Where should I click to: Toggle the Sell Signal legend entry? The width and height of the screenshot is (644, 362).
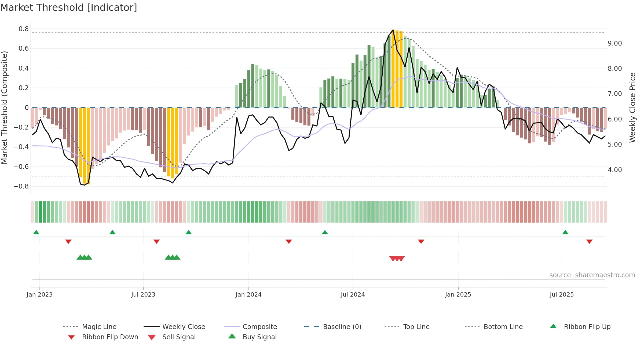[x=172, y=337]
